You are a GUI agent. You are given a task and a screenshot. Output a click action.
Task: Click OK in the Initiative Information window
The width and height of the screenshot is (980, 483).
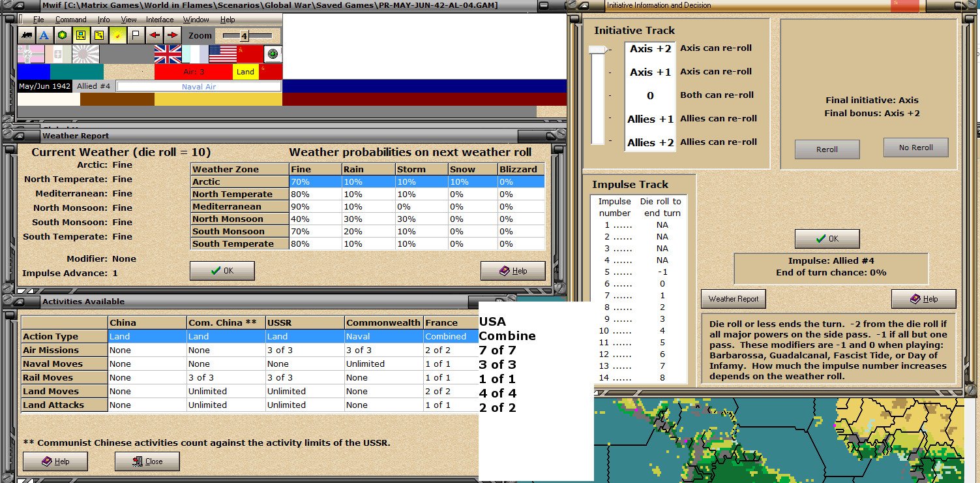[x=827, y=238]
